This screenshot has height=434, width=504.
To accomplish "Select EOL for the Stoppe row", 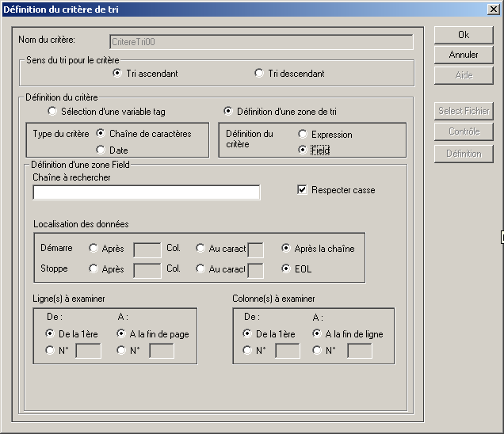I will pyautogui.click(x=286, y=269).
